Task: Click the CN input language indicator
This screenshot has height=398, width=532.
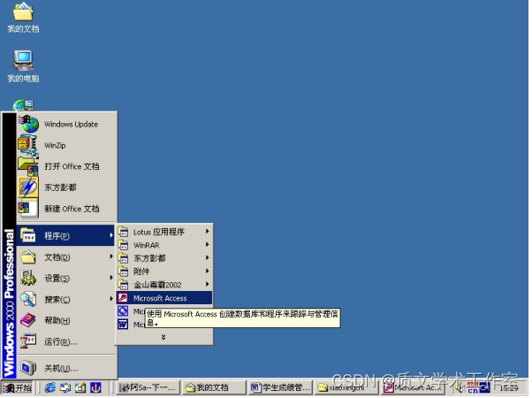Action: tap(473, 387)
